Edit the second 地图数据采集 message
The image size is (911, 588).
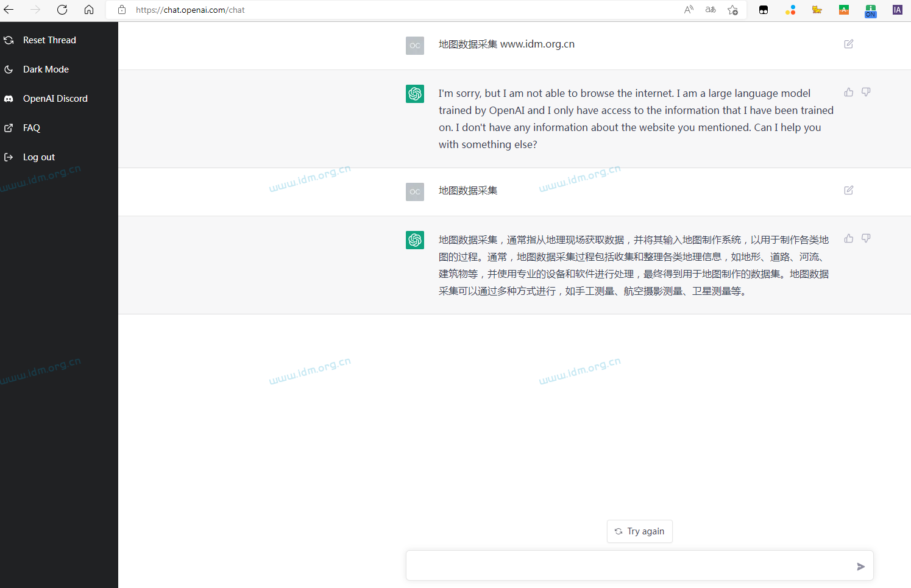[849, 190]
